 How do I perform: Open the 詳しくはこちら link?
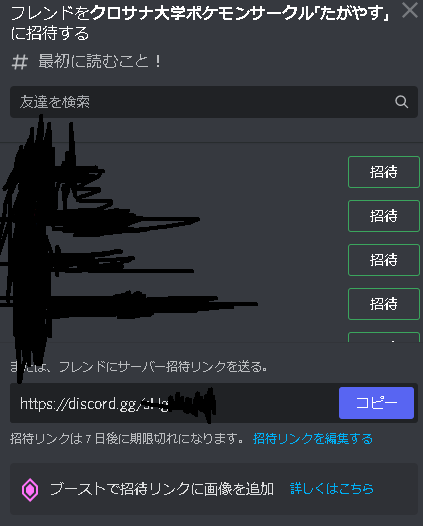(331, 489)
